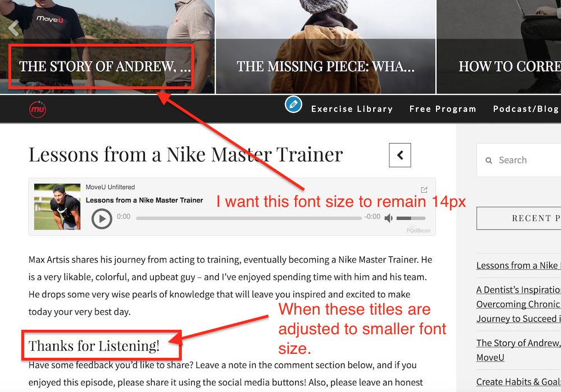Click the search magnifier icon
Image resolution: width=561 pixels, height=392 pixels.
(489, 160)
